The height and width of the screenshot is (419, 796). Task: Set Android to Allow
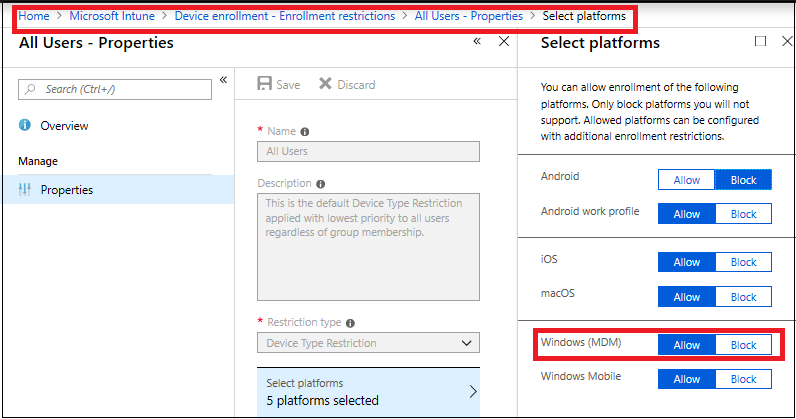686,180
